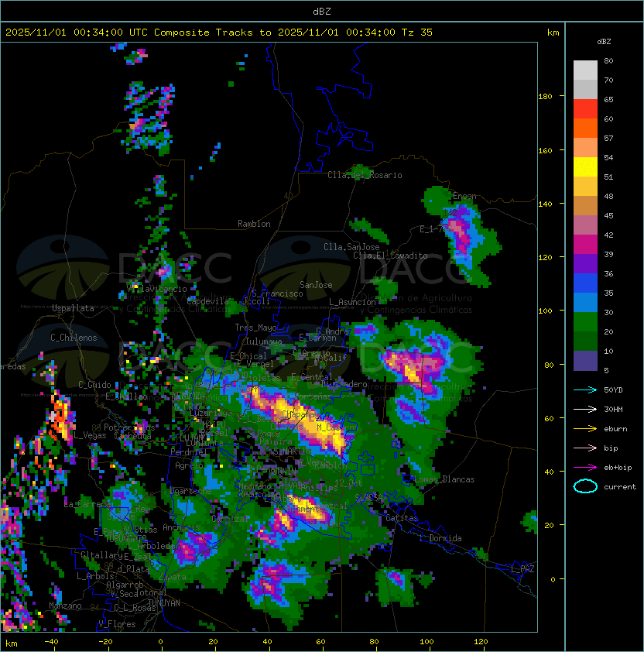This screenshot has width=644, height=652.
Task: Click the 'dBZ' title at the top
Action: coord(322,12)
